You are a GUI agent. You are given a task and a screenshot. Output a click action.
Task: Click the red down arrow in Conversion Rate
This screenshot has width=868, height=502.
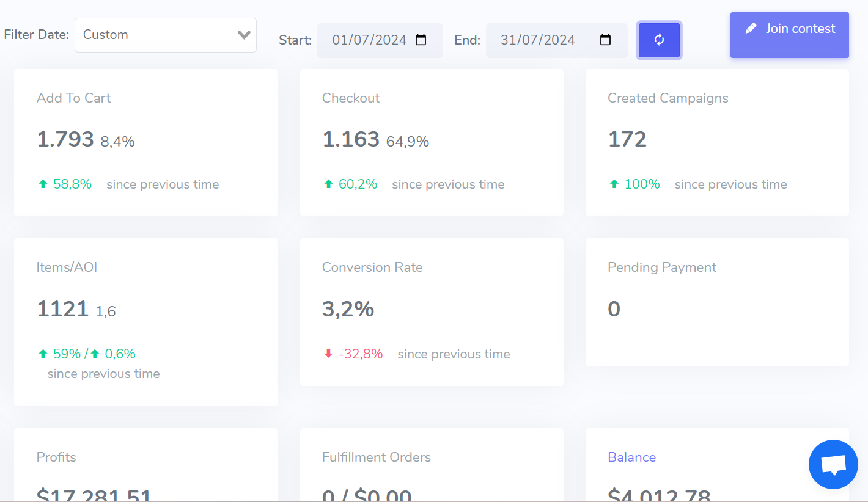click(328, 354)
